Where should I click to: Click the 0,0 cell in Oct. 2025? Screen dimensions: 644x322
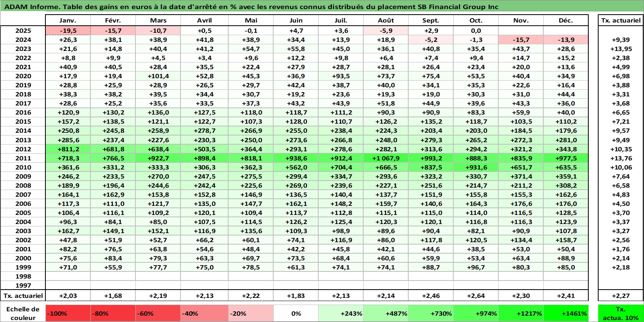coord(476,31)
